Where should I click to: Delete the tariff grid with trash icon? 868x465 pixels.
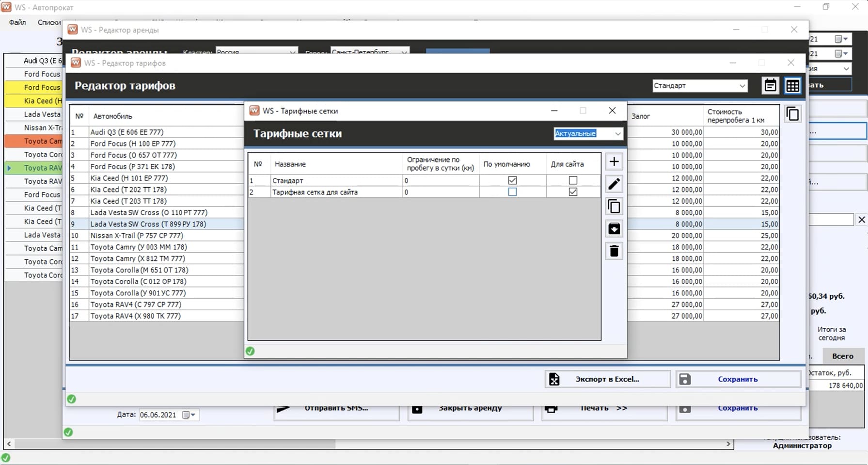click(x=614, y=251)
